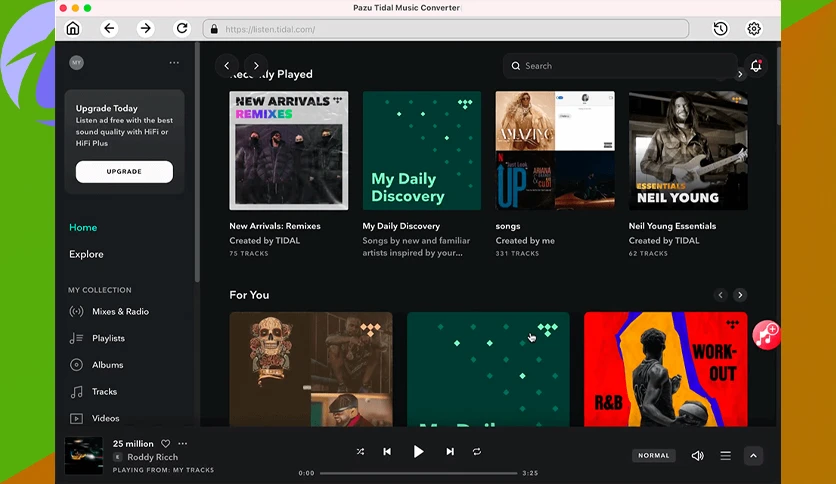The width and height of the screenshot is (836, 484).
Task: Open New Arrivals: Remixes cover
Action: 288,150
